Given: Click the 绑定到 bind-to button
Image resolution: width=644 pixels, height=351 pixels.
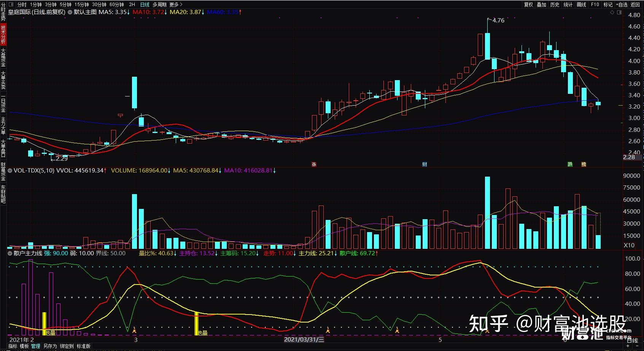Looking at the screenshot, I should pyautogui.click(x=67, y=346).
